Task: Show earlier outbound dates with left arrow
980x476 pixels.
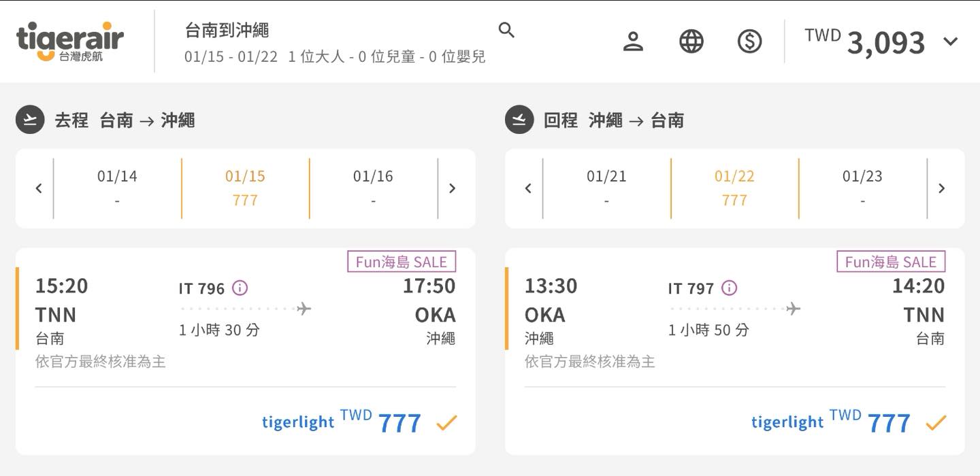Action: tap(39, 188)
